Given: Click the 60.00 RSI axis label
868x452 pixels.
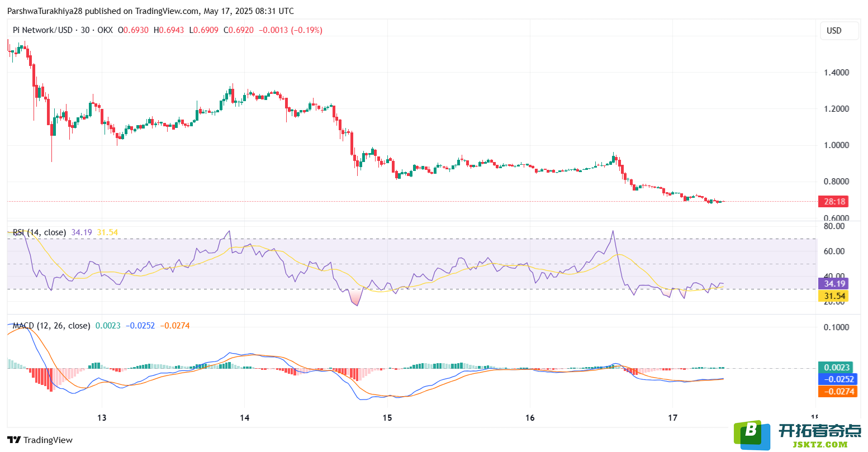Looking at the screenshot, I should [834, 251].
